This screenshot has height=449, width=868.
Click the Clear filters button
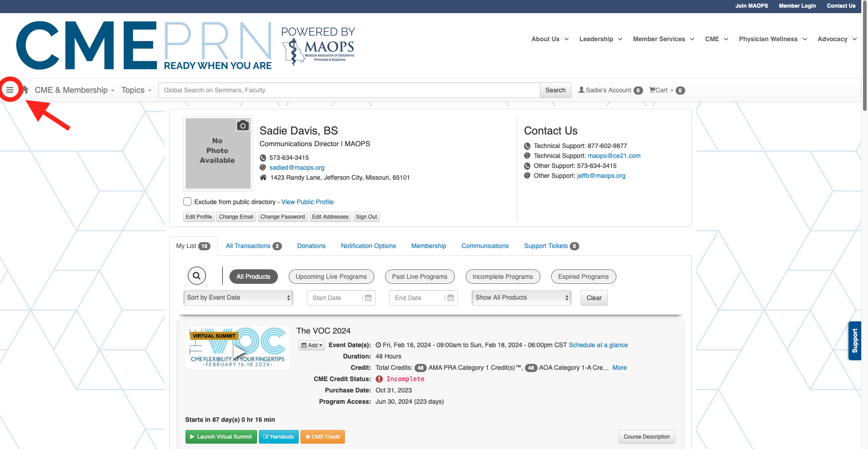(594, 298)
